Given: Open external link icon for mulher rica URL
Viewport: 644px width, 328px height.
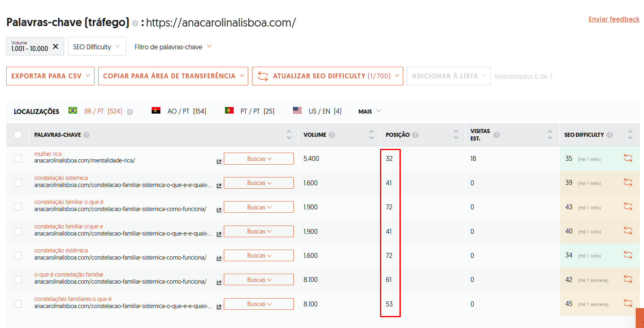Looking at the screenshot, I should point(219,162).
